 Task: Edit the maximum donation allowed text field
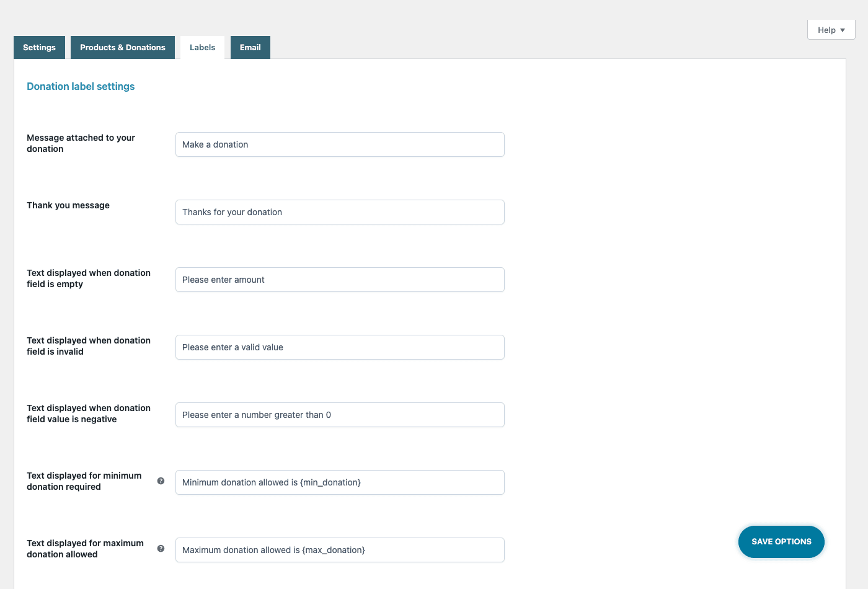[x=340, y=550]
